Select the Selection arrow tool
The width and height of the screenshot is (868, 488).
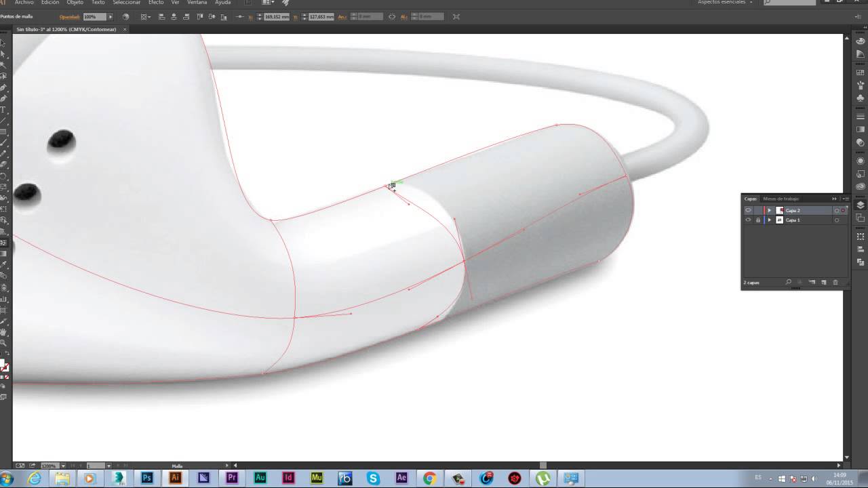3,42
